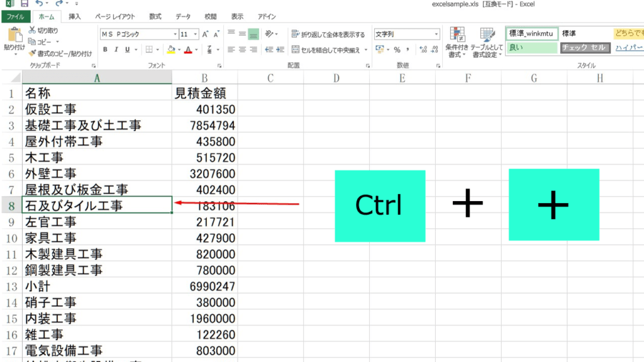Image resolution: width=644 pixels, height=362 pixels.
Task: Click the cell borders icon
Action: tap(149, 50)
